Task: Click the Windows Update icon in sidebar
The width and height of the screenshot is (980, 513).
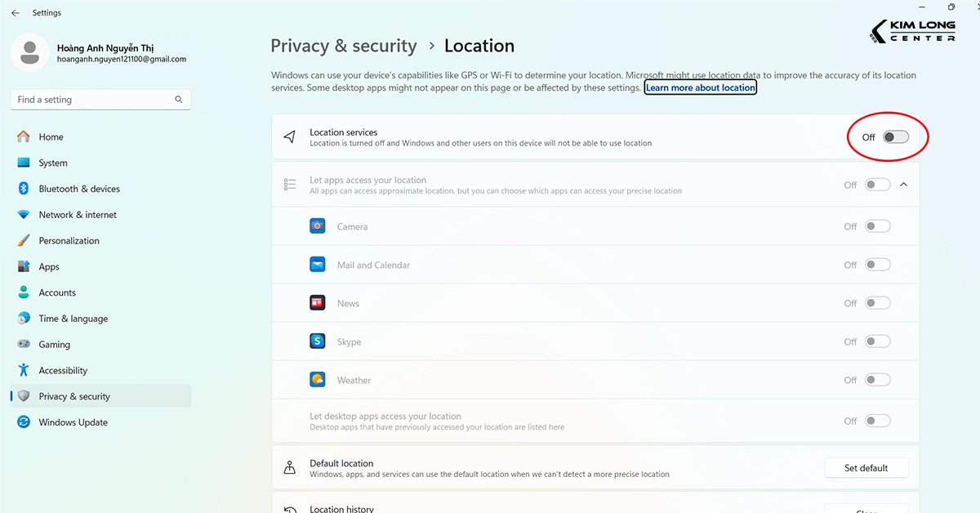Action: coord(24,422)
